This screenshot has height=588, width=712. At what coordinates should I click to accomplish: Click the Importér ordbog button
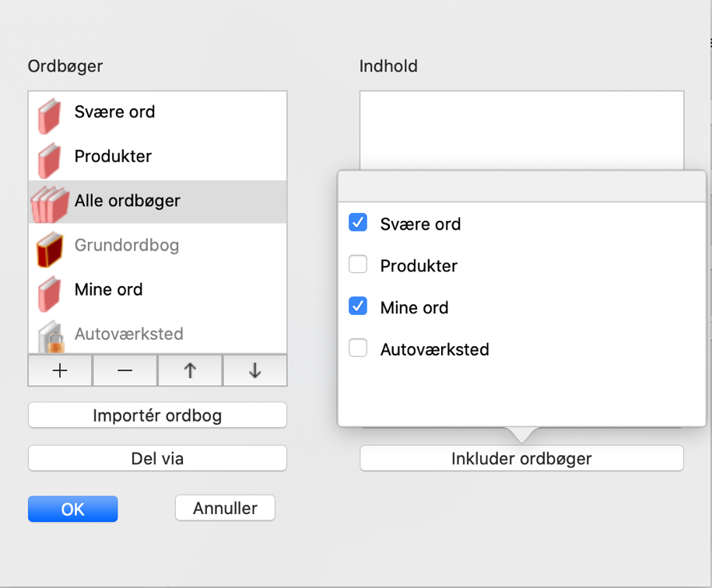157,415
